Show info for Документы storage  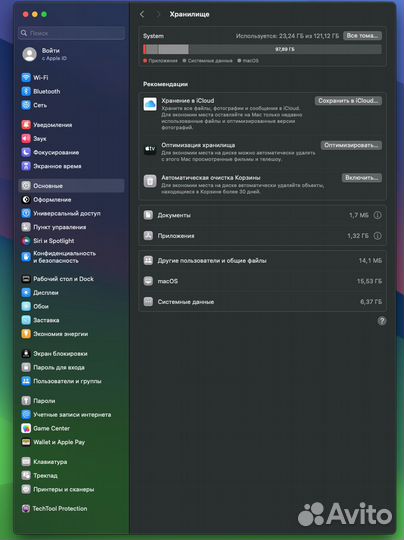[x=377, y=215]
